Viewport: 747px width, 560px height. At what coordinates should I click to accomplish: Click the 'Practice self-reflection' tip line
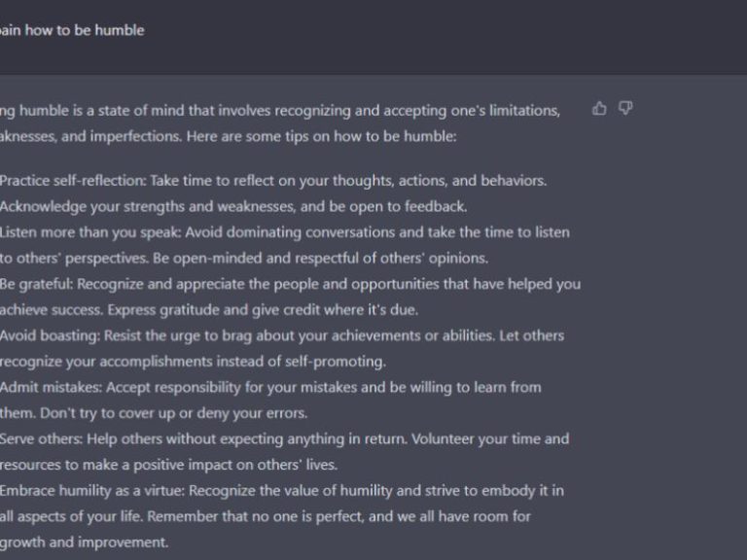(273, 181)
